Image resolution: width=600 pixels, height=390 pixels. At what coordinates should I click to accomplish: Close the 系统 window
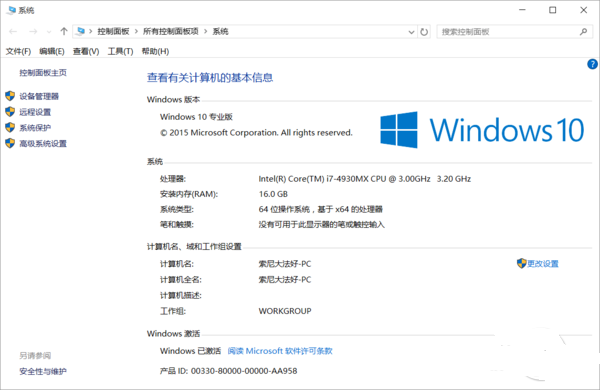click(x=584, y=10)
